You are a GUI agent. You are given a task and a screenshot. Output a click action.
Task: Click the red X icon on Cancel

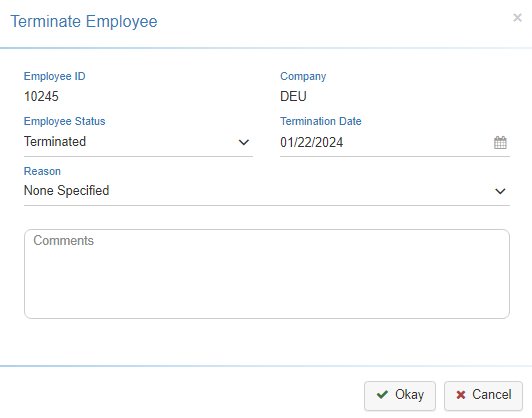[x=461, y=395]
